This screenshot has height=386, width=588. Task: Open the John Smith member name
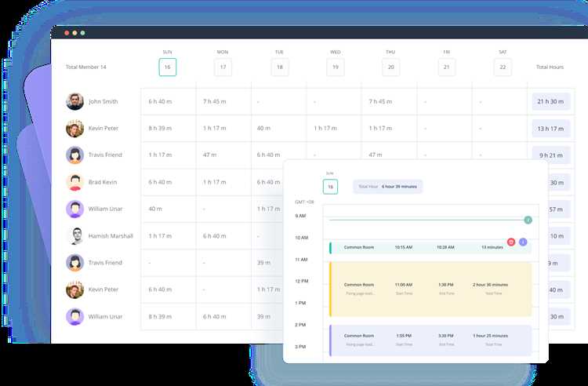[103, 101]
